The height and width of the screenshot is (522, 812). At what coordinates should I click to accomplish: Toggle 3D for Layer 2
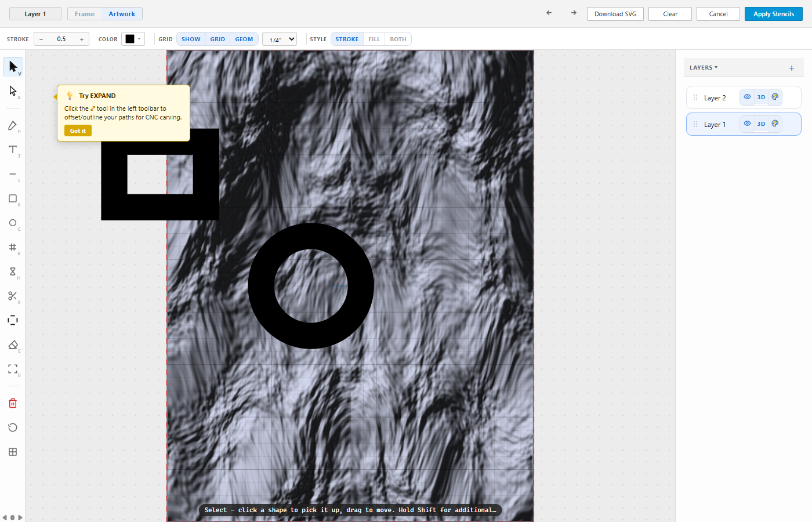click(761, 97)
